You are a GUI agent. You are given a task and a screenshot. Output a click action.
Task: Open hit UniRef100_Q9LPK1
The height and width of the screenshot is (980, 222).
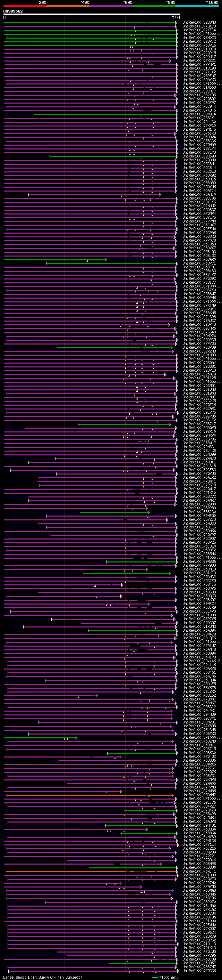coord(199,711)
